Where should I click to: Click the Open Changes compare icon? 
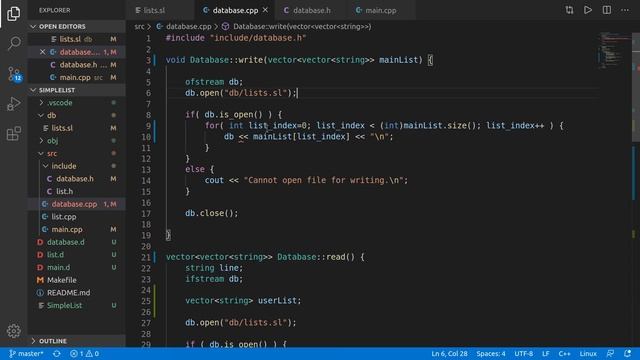tap(569, 10)
